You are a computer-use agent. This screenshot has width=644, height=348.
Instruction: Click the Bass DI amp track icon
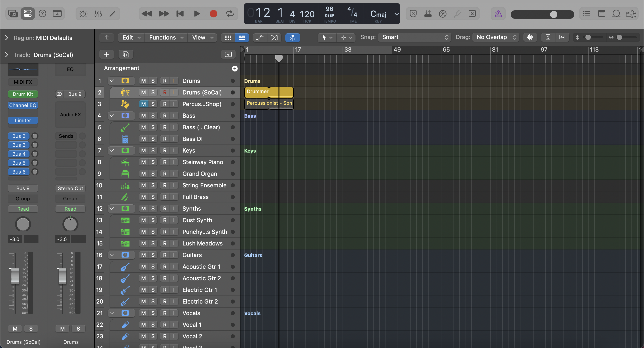click(x=125, y=139)
